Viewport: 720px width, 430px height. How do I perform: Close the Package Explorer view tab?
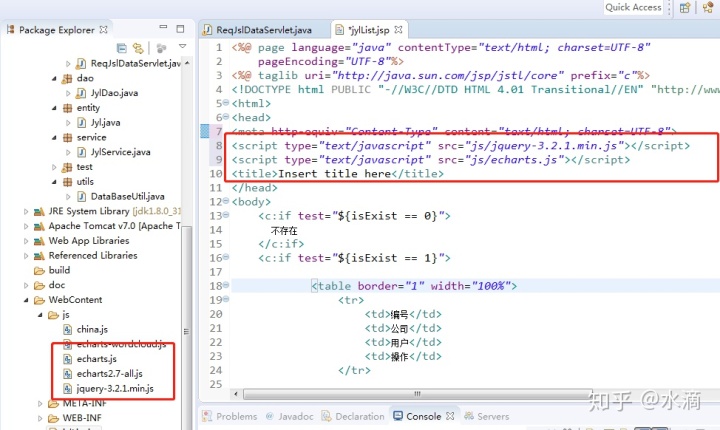[103, 29]
